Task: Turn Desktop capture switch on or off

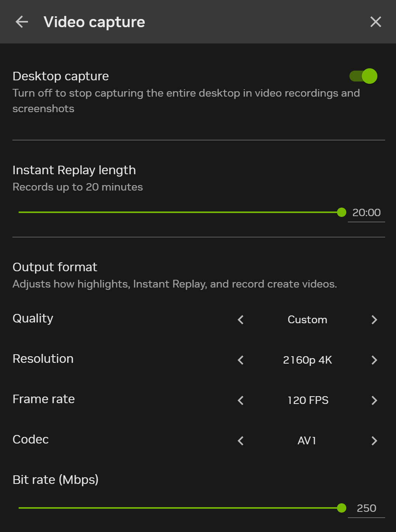Action: (363, 76)
